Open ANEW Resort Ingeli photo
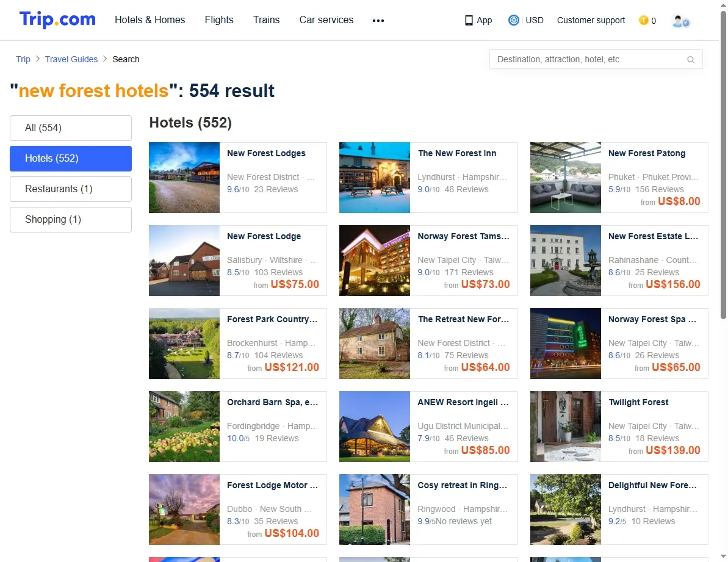728x562 pixels. click(375, 427)
